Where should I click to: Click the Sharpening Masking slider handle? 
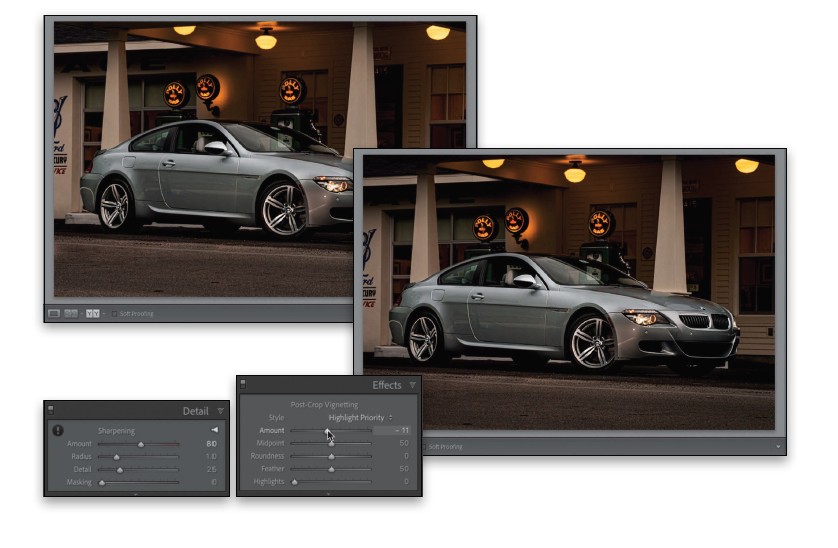(x=100, y=483)
